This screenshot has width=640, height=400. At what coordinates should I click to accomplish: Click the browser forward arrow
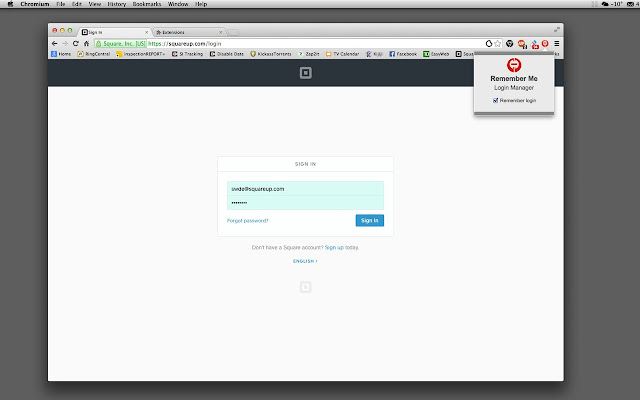(x=65, y=43)
